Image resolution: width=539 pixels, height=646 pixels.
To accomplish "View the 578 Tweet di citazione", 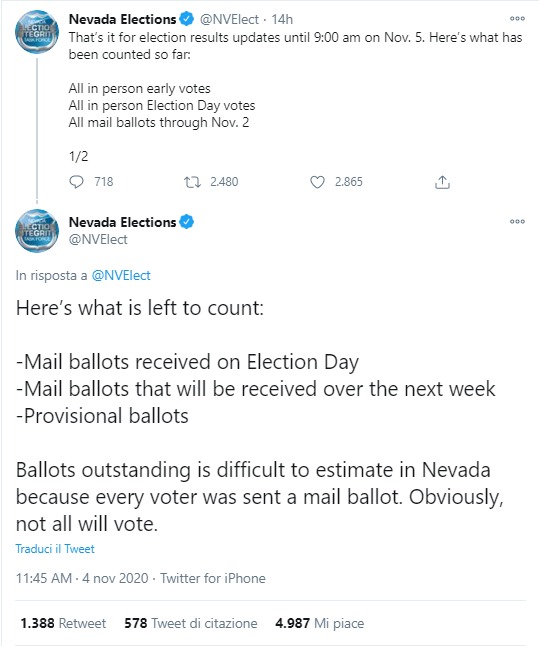I will click(x=191, y=623).
